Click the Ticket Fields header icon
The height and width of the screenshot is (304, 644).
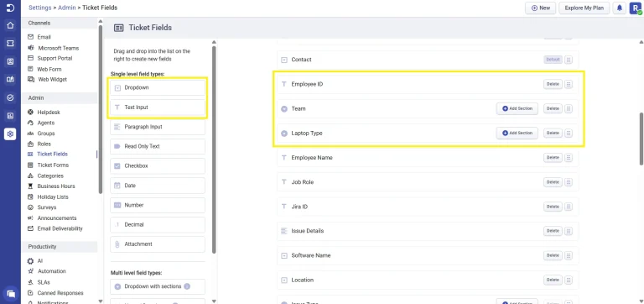click(x=119, y=28)
